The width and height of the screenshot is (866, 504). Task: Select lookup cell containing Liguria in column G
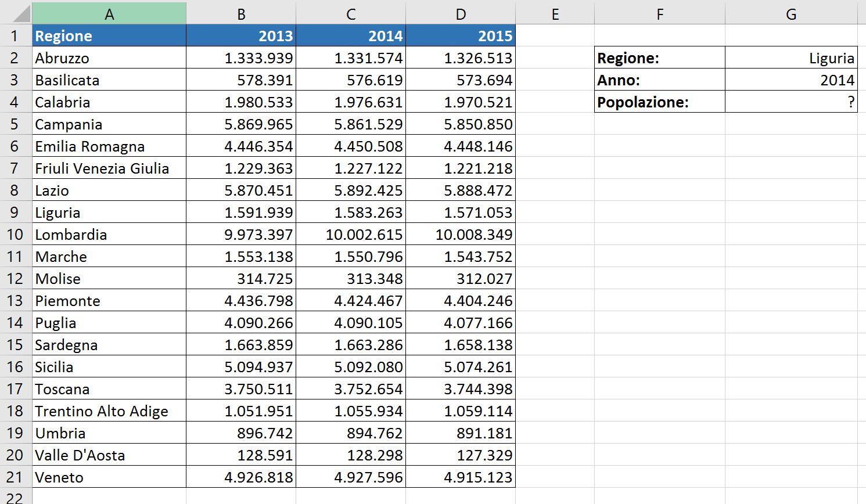coord(791,58)
